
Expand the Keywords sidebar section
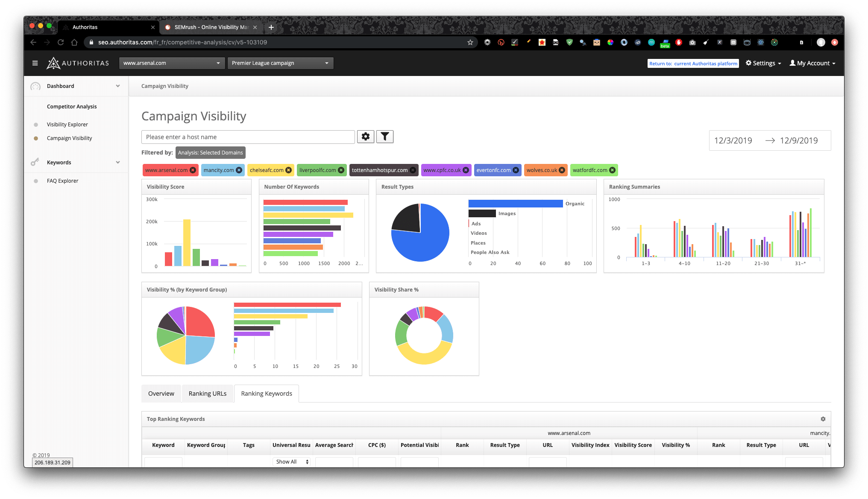click(x=118, y=162)
